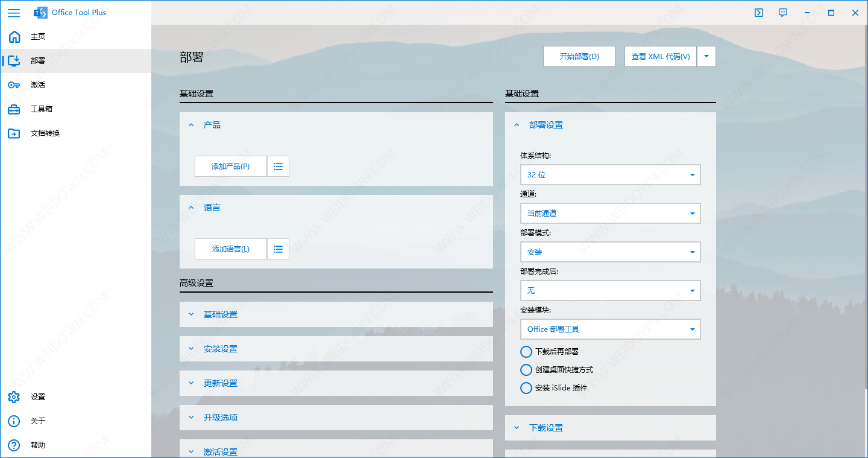This screenshot has width=868, height=458.
Task: Click the deploy (部署) download icon
Action: click(14, 61)
